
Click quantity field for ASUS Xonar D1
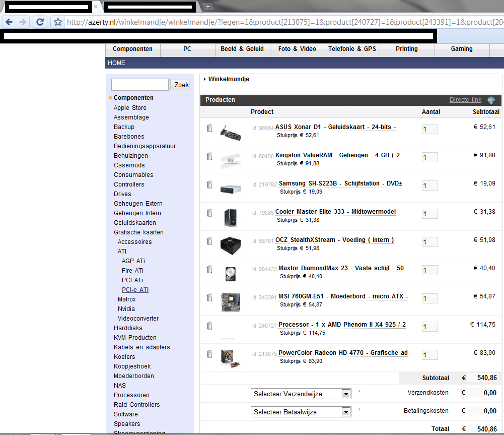click(x=430, y=129)
